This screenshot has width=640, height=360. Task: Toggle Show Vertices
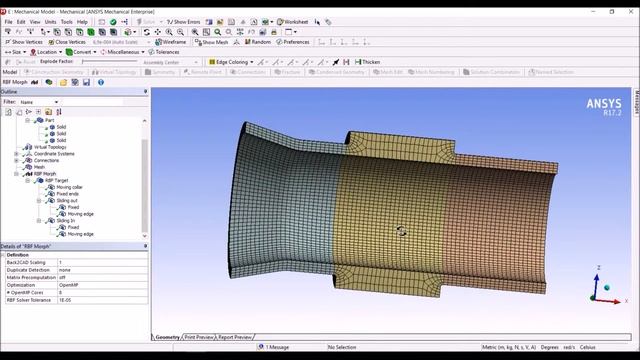click(x=24, y=42)
